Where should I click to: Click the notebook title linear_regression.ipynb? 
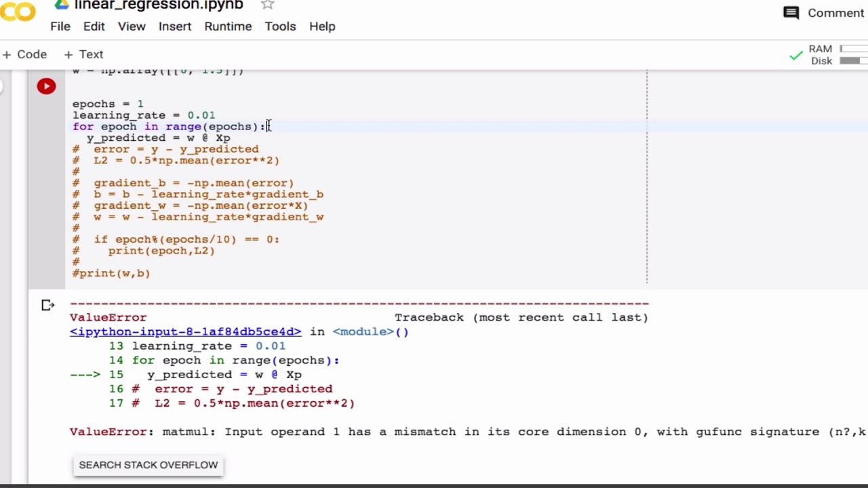tap(159, 5)
